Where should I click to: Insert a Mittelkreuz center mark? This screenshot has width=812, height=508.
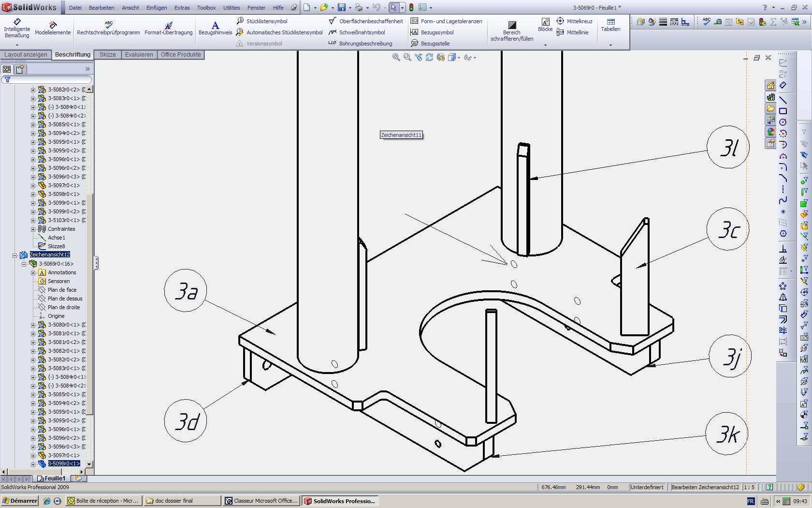[574, 21]
